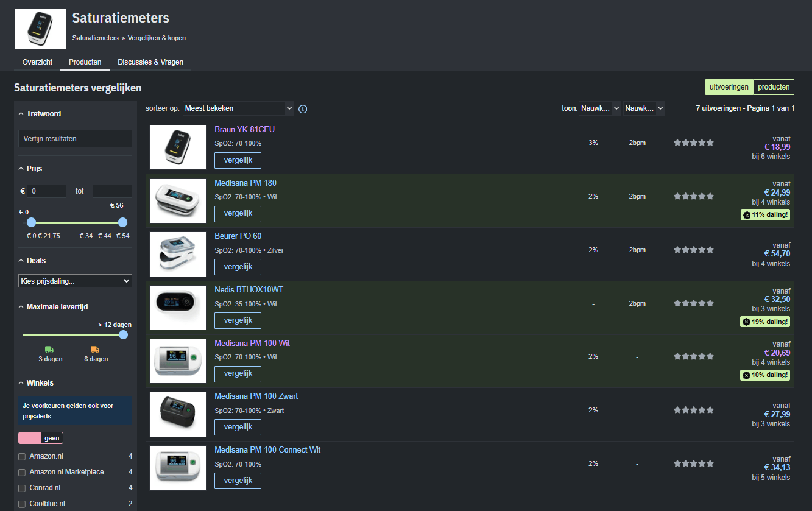Click the minimum price slider handle
The image size is (812, 511).
click(x=31, y=222)
